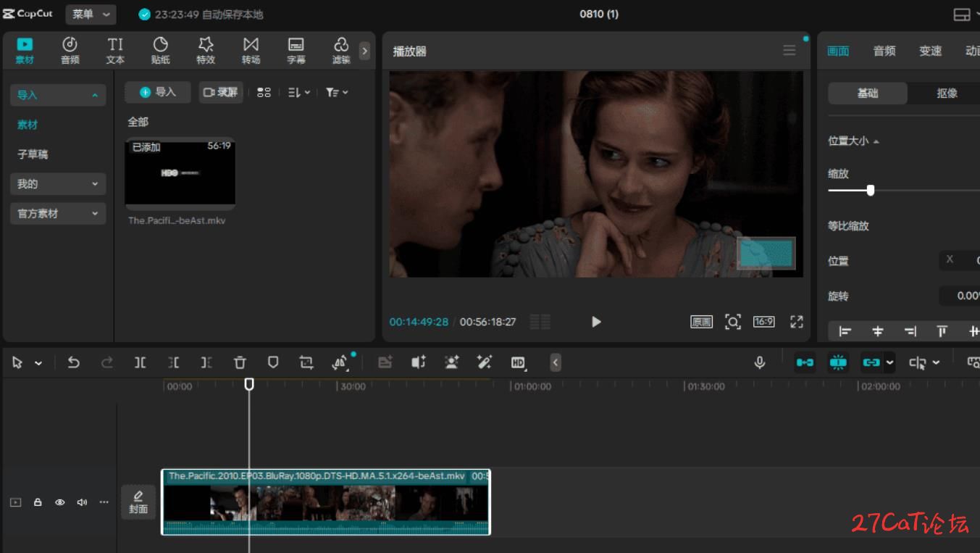Click the 全部 label above the media
This screenshot has width=980, height=553.
tap(138, 122)
